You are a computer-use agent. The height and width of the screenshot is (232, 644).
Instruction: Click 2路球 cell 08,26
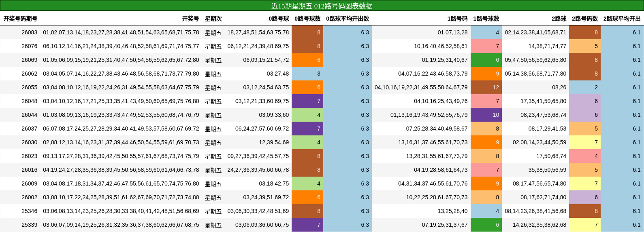coord(559,87)
